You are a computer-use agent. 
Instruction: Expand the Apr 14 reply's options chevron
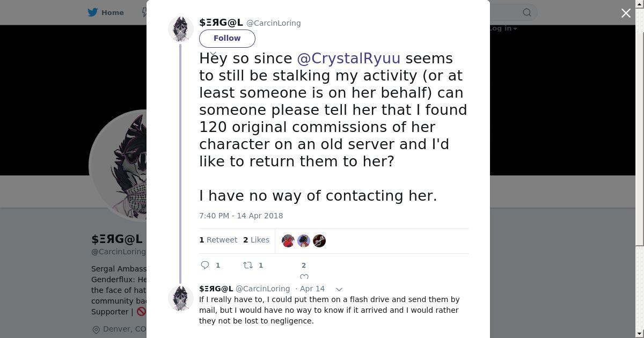[339, 289]
